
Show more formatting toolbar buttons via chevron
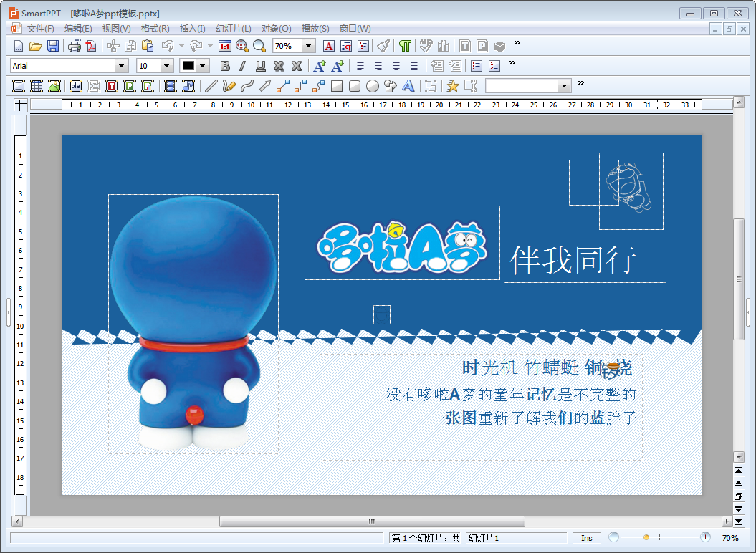tap(512, 62)
